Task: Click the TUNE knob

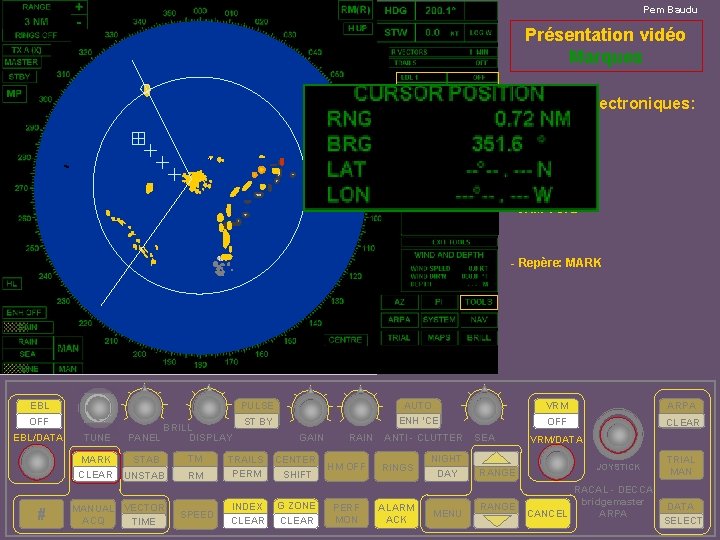Action: (x=98, y=408)
